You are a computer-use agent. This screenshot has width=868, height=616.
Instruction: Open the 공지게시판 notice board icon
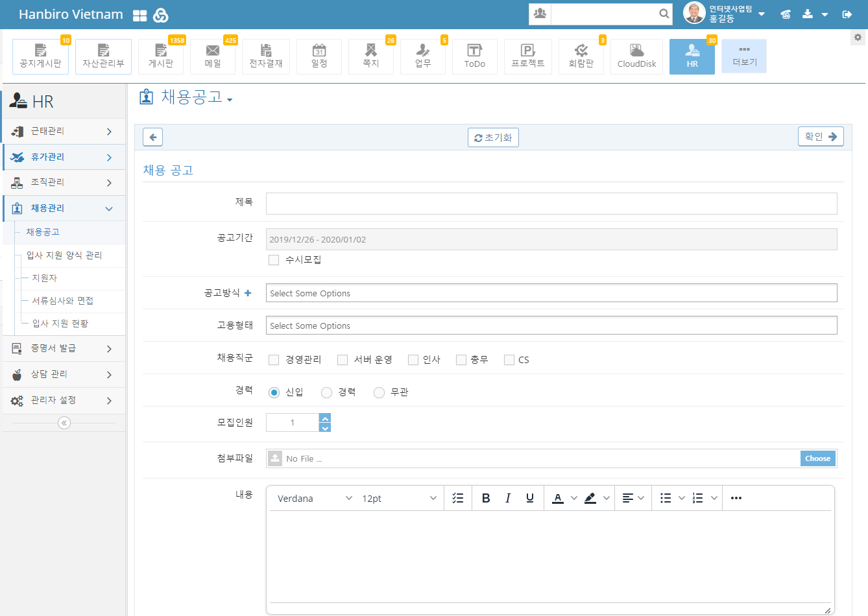pos(40,56)
